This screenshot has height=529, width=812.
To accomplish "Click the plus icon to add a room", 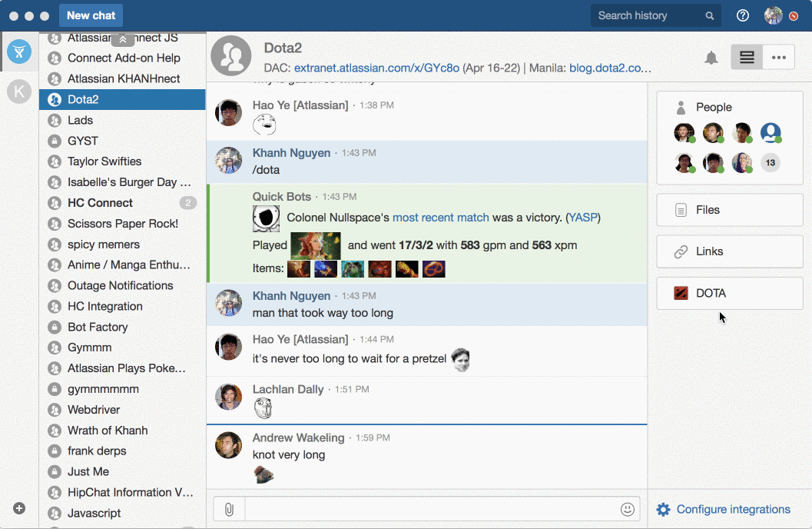I will tap(19, 508).
